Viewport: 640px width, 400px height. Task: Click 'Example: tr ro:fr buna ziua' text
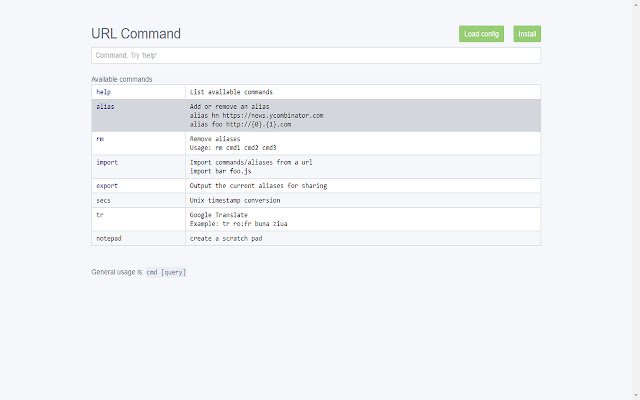point(238,224)
